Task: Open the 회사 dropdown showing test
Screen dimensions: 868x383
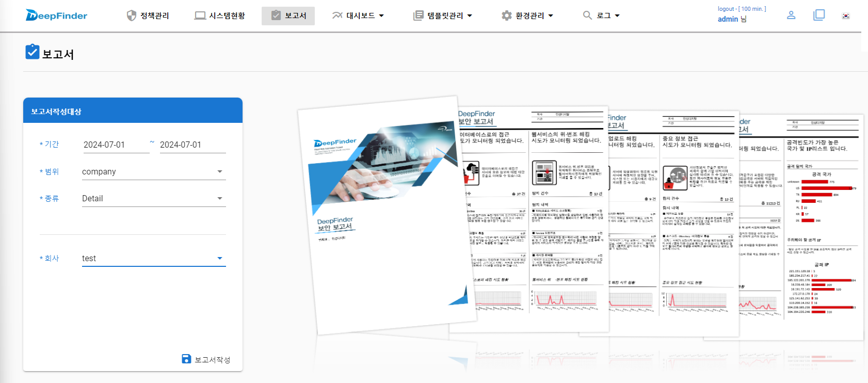Action: coord(154,259)
